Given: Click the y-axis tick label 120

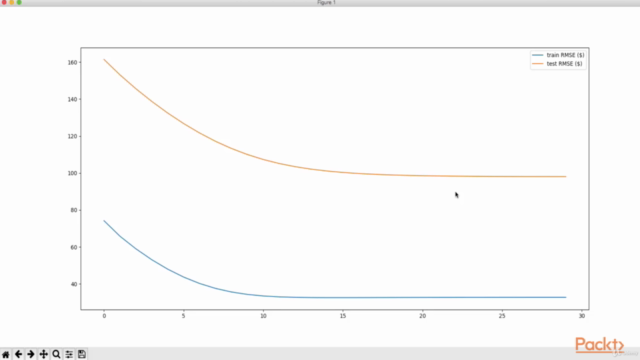Looking at the screenshot, I should click(x=72, y=136).
